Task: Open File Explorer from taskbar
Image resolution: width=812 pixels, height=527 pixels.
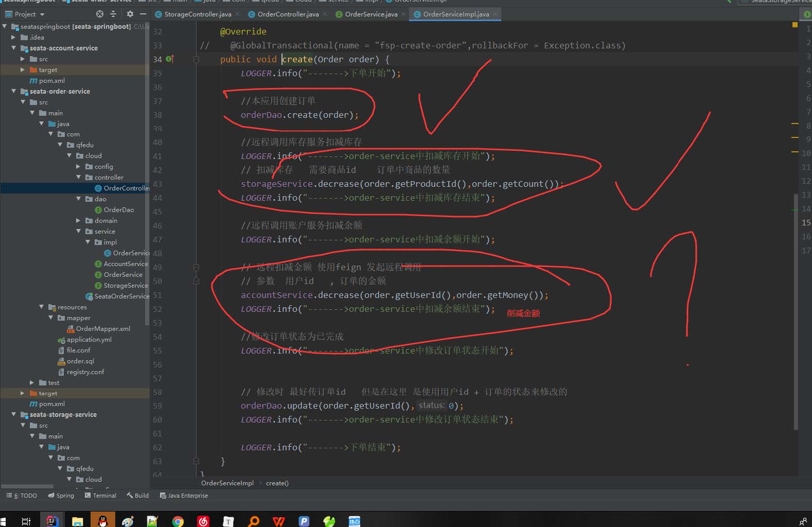Action: [x=77, y=521]
